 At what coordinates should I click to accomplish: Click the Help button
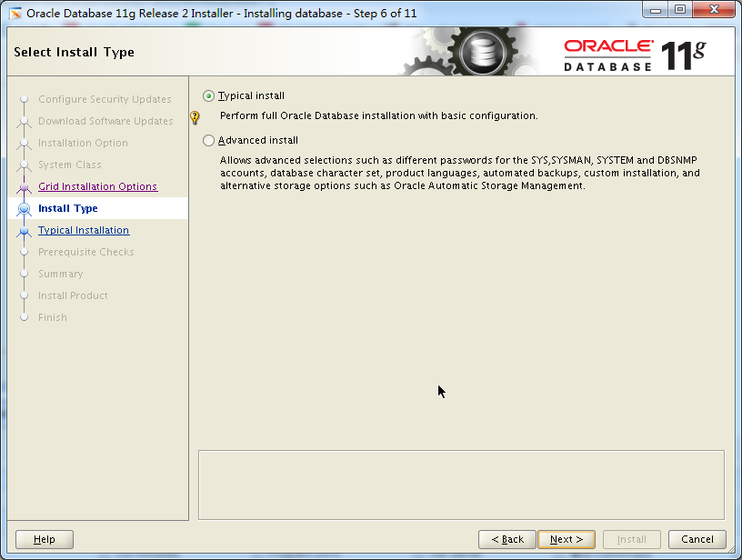[45, 539]
